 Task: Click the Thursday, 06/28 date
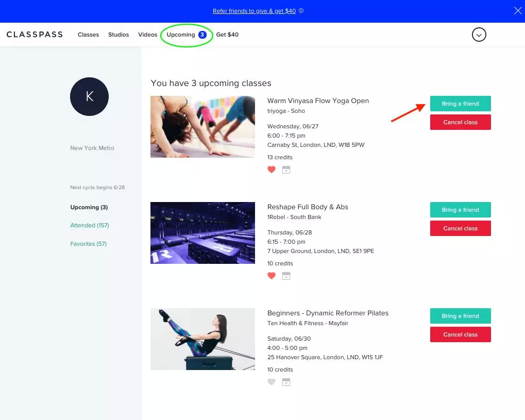pos(290,232)
